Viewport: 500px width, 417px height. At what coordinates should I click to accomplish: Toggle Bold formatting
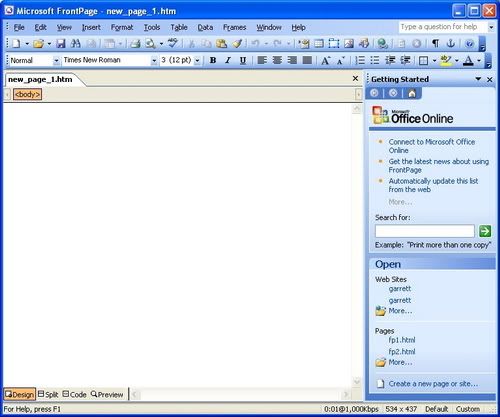click(x=213, y=60)
